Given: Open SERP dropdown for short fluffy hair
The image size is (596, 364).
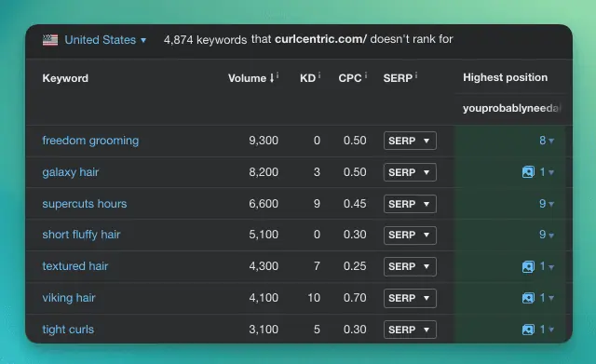Looking at the screenshot, I should [410, 235].
